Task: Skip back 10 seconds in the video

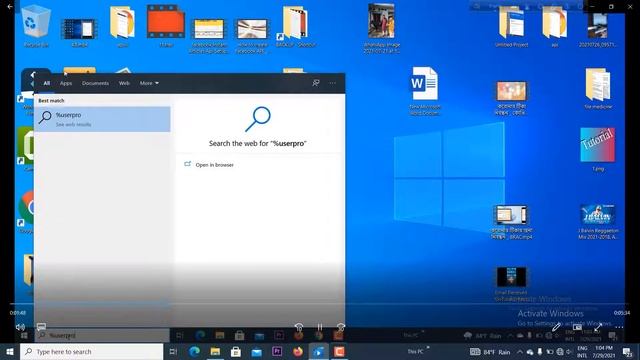Action: pos(299,327)
